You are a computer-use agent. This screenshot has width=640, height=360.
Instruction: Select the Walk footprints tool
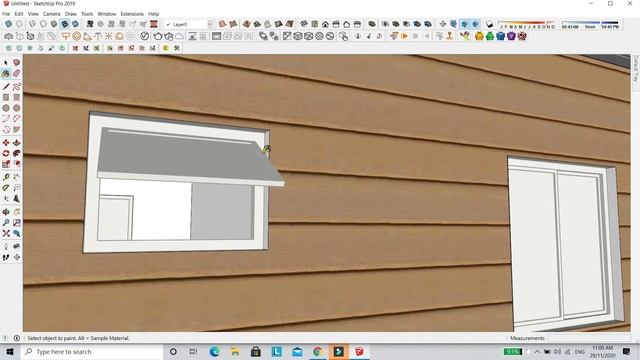tap(6, 257)
